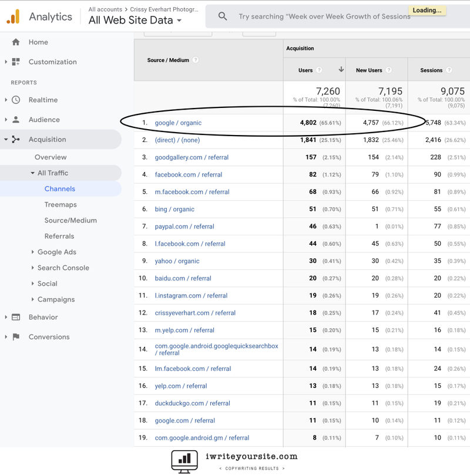Open com.google.android.googlequicksearchbox referral link
This screenshot has width=470, height=476.
coord(216,349)
